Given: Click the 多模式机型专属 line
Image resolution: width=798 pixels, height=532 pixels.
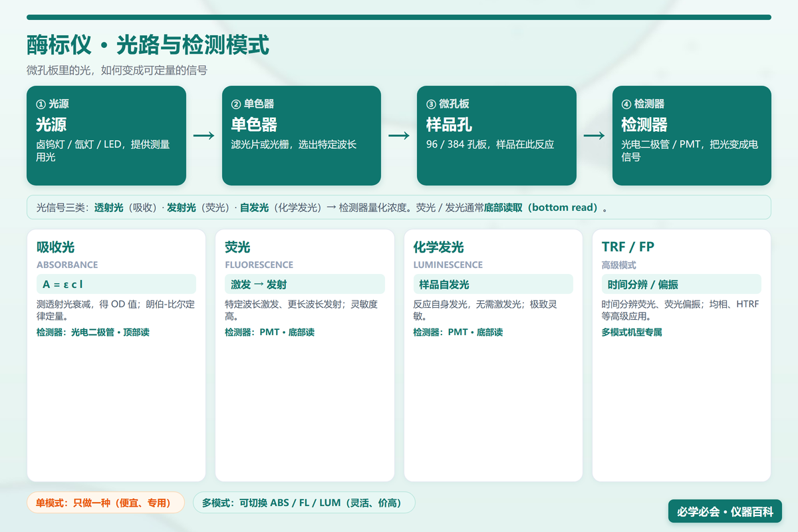Looking at the screenshot, I should click(632, 332).
